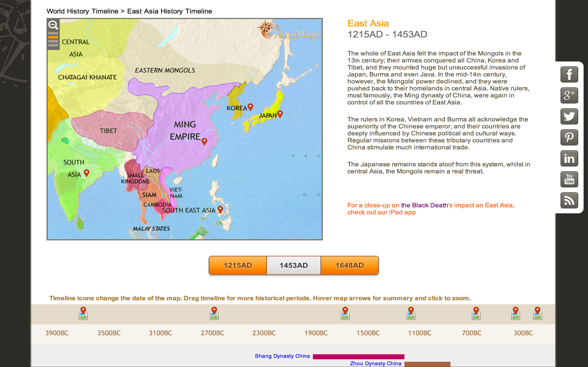Share the timeline on Twitter

pyautogui.click(x=569, y=116)
